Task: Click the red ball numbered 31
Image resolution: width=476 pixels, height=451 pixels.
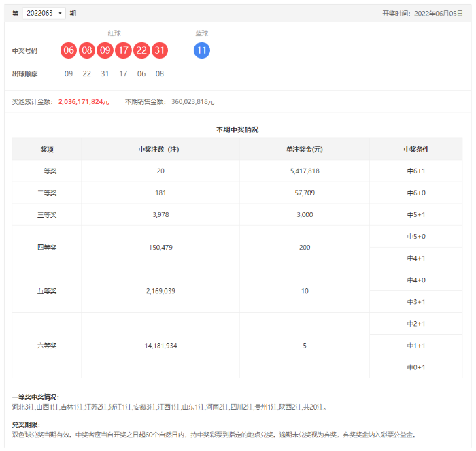Action: tap(160, 50)
